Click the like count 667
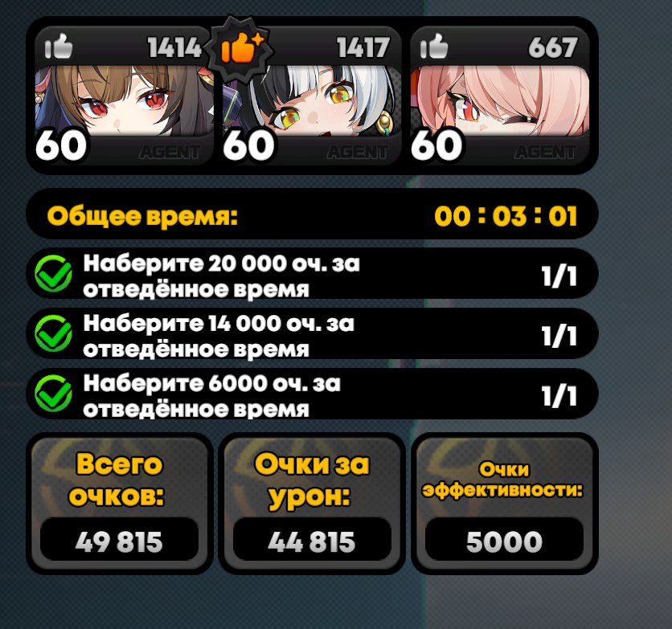 click(553, 47)
